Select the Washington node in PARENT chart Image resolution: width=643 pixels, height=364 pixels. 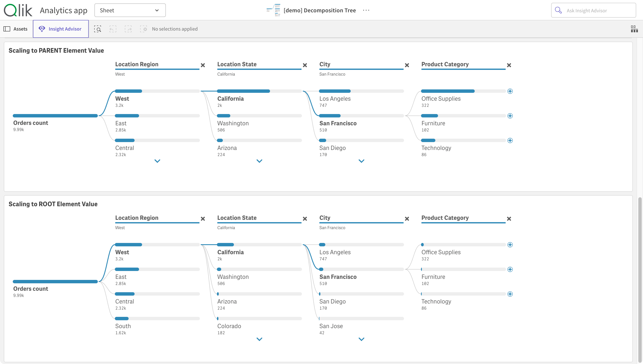pos(233,123)
